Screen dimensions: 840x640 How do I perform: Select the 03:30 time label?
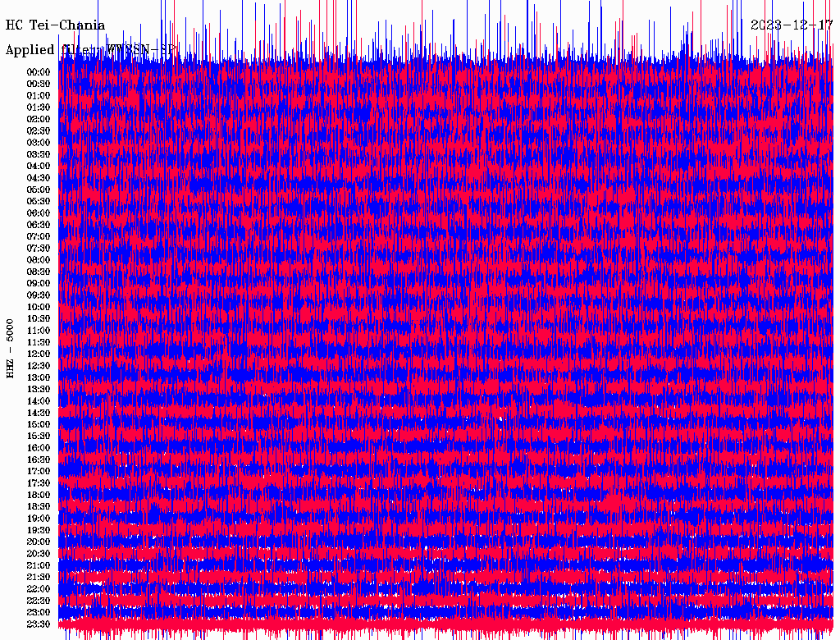[39, 154]
